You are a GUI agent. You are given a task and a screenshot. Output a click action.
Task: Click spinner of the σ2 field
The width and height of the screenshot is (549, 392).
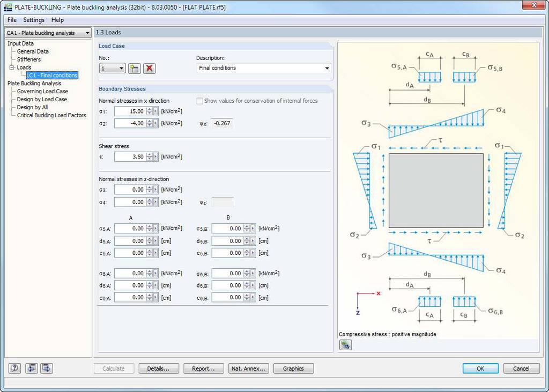click(150, 123)
